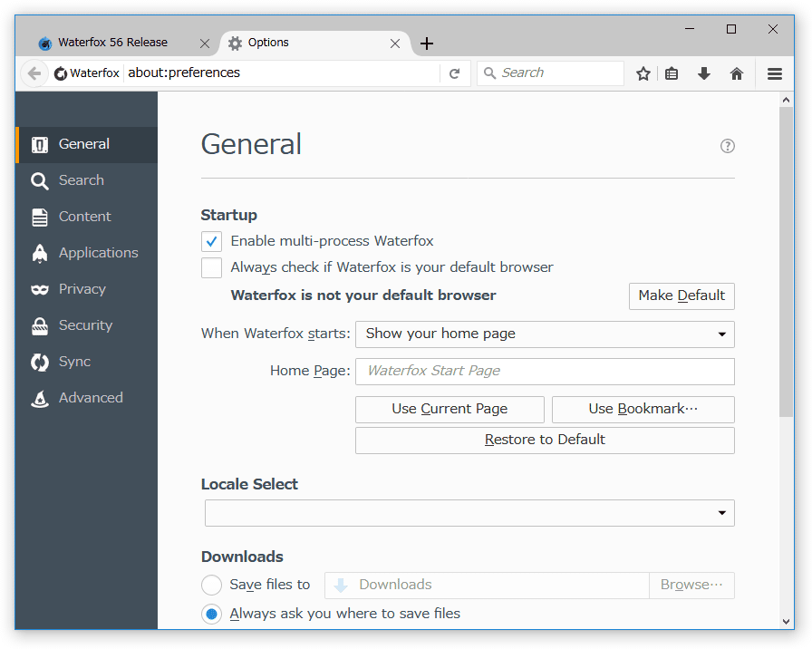Click the about:preferences address bar
812x649 pixels.
coord(282,73)
